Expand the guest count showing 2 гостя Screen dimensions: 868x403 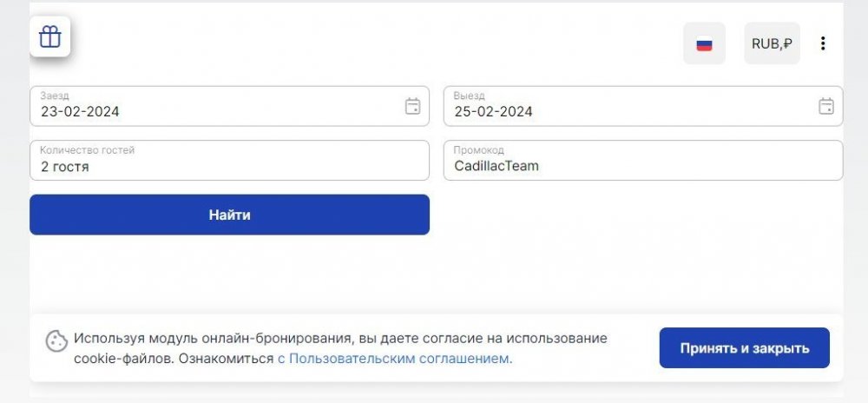pyautogui.click(x=65, y=166)
